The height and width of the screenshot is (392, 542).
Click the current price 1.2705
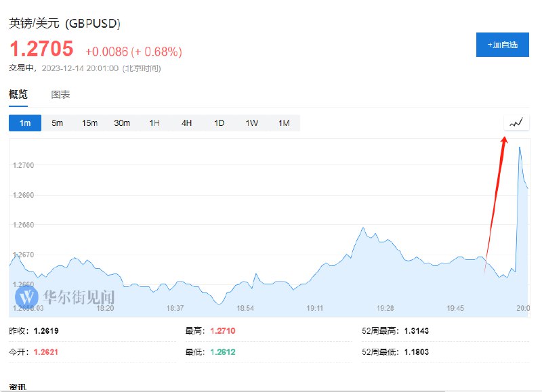[x=41, y=49]
